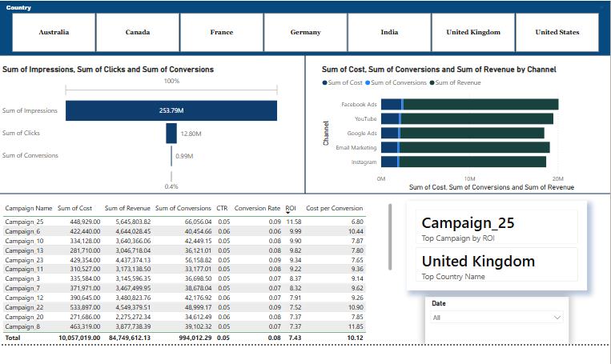Viewport: 611px width, 364px height.
Task: Select the Campaign_10 row name
Action: click(x=24, y=241)
